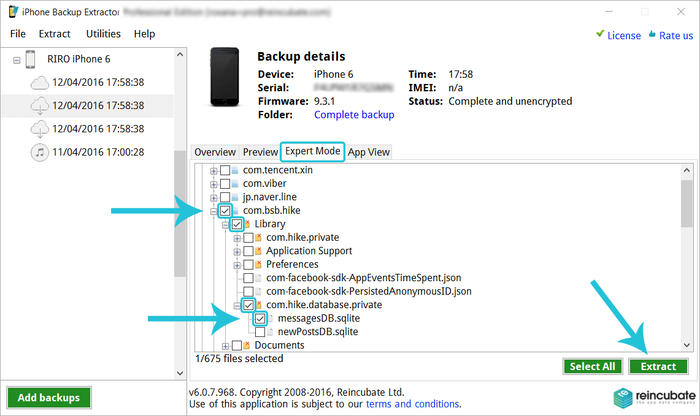Viewport: 700px width, 416px height.
Task: Click the backup list scroll down arrow
Action: pyautogui.click(x=180, y=373)
